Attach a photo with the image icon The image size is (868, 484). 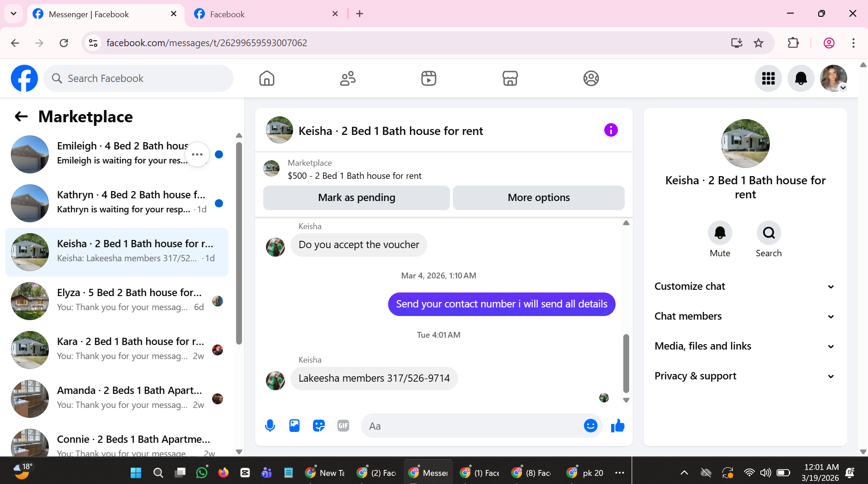(x=294, y=426)
